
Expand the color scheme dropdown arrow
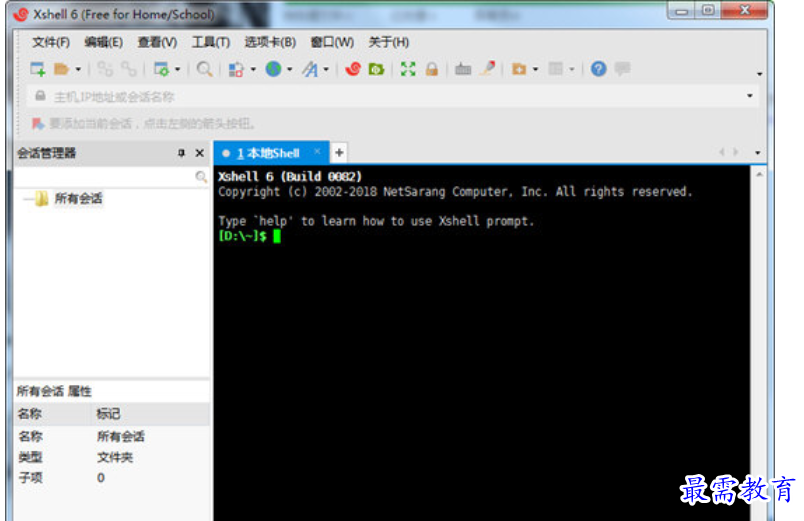click(x=253, y=69)
